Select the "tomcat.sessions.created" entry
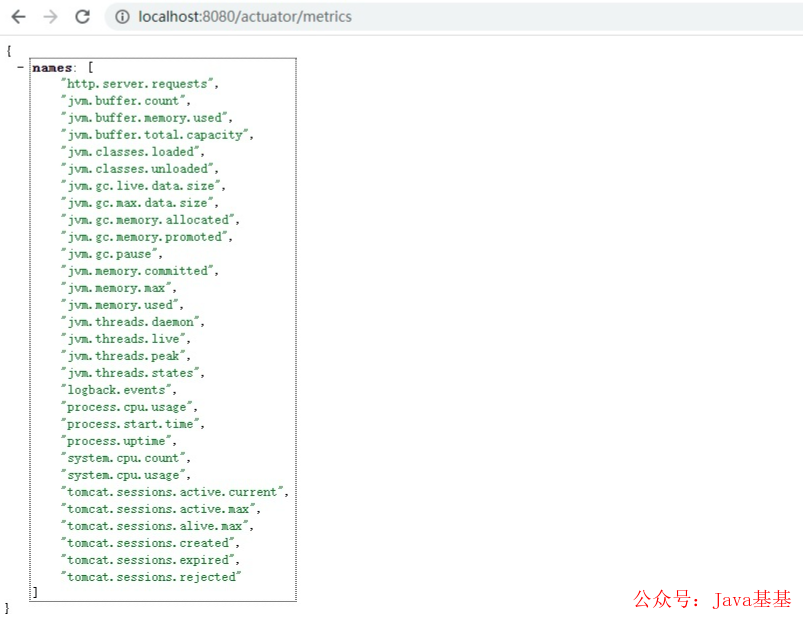This screenshot has width=803, height=619. 148,543
